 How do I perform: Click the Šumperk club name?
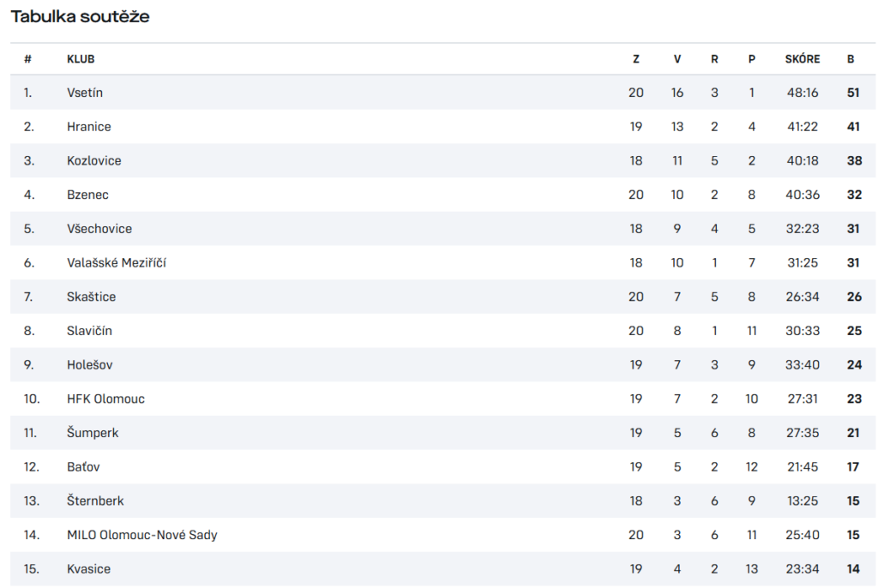(x=93, y=433)
